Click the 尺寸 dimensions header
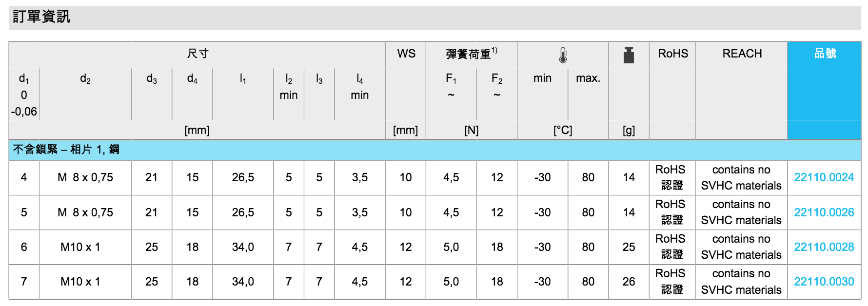Screen dimensions: 868x306 197,54
